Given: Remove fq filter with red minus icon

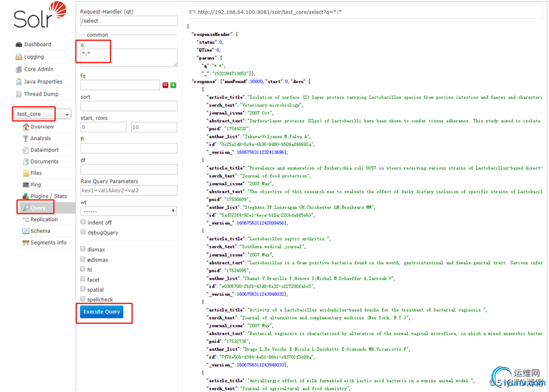Looking at the screenshot, I should 165,85.
